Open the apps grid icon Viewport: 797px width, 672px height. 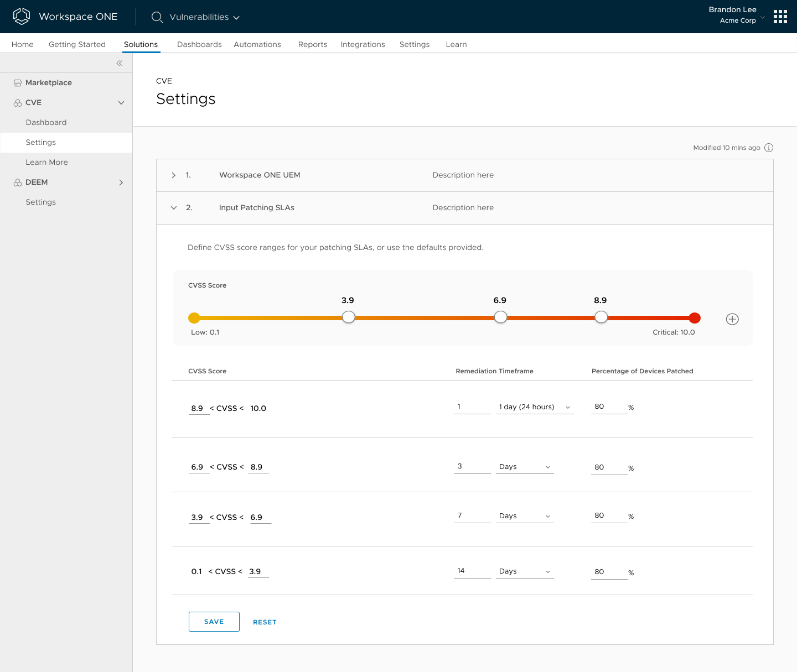coord(780,17)
